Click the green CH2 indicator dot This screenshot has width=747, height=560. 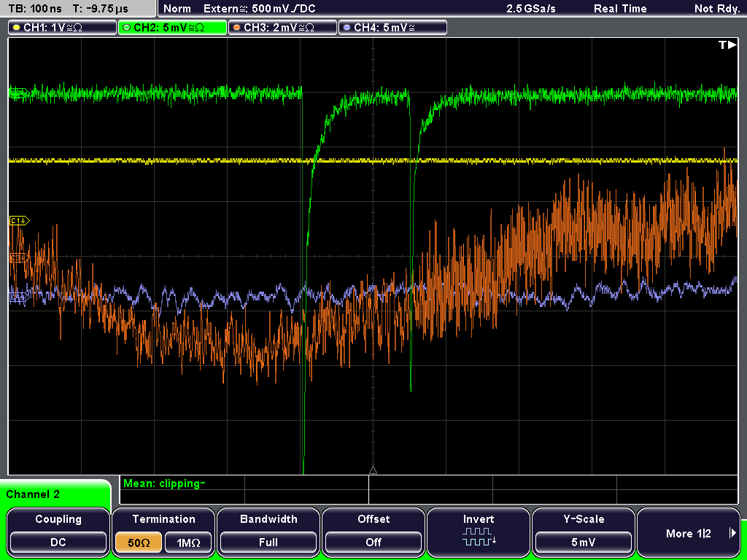coord(126,28)
